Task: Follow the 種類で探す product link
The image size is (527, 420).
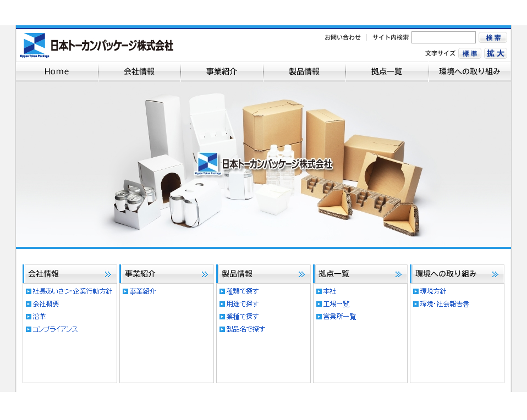Action: 242,291
